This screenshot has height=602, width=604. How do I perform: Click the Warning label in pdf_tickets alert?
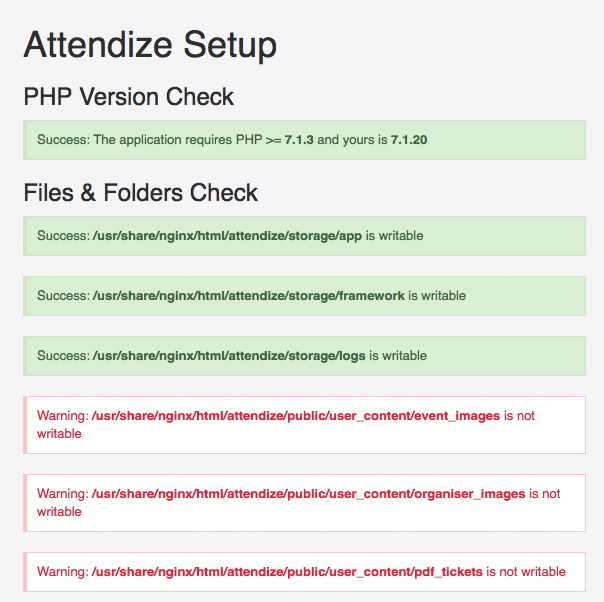coord(62,572)
